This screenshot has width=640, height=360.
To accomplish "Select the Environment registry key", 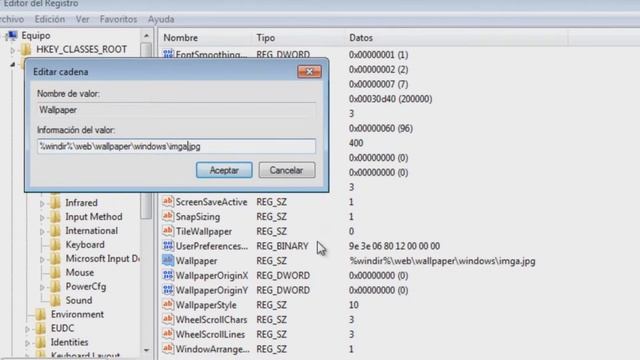I will tap(77, 315).
